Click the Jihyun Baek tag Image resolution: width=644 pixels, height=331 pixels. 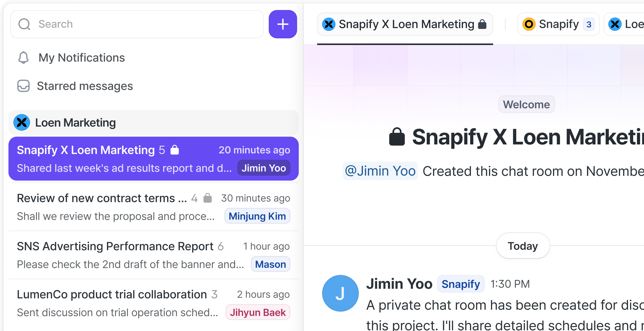(258, 312)
